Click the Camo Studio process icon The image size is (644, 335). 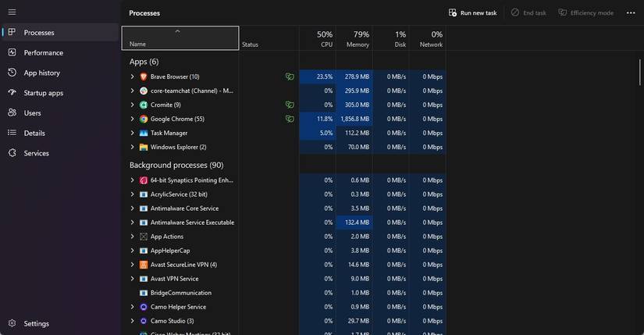[x=144, y=321]
